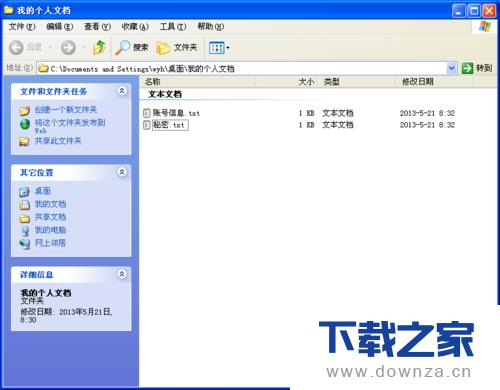The height and width of the screenshot is (390, 500).
Task: Open the Search (搜索) toolbar button
Action: pos(131,48)
